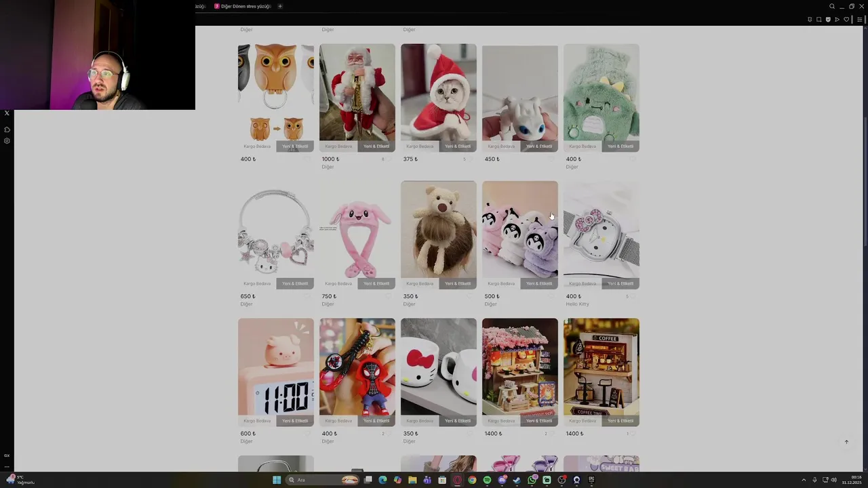
Task: Open the browser tab search magnifier icon
Action: 832,6
